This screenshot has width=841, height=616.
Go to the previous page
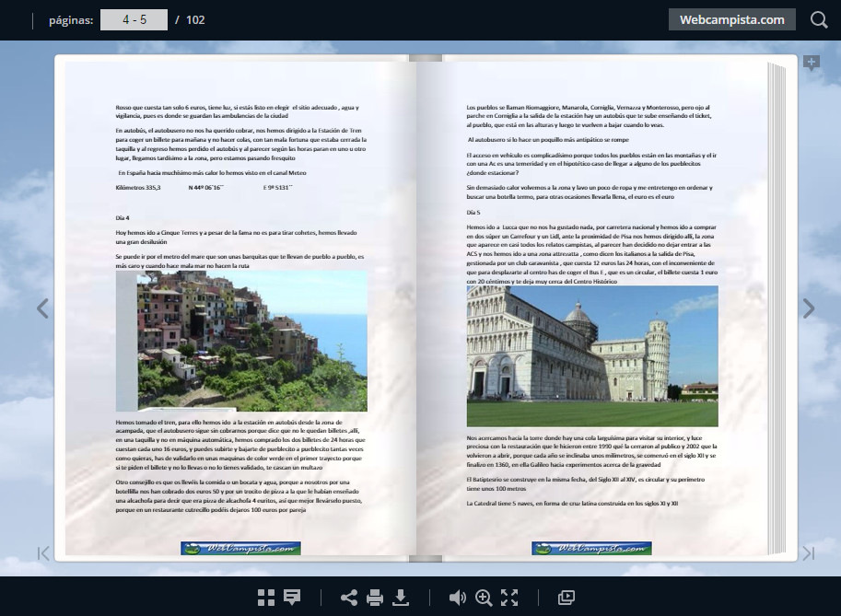[43, 308]
